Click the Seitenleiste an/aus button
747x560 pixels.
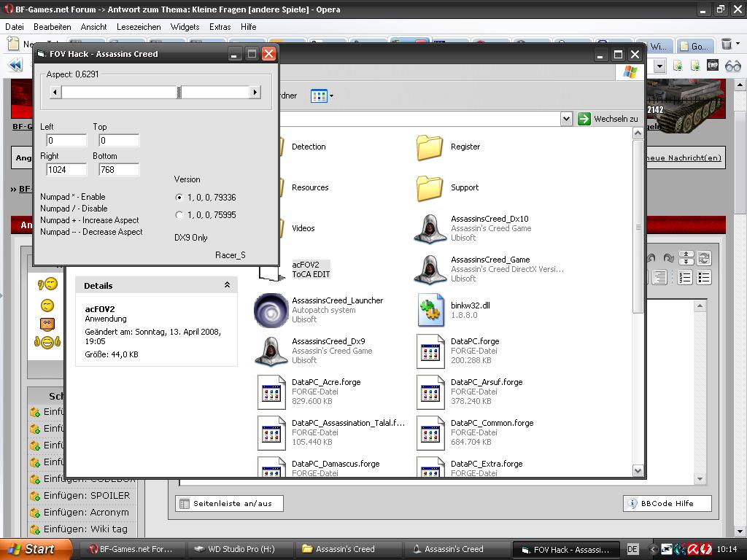pyautogui.click(x=229, y=503)
